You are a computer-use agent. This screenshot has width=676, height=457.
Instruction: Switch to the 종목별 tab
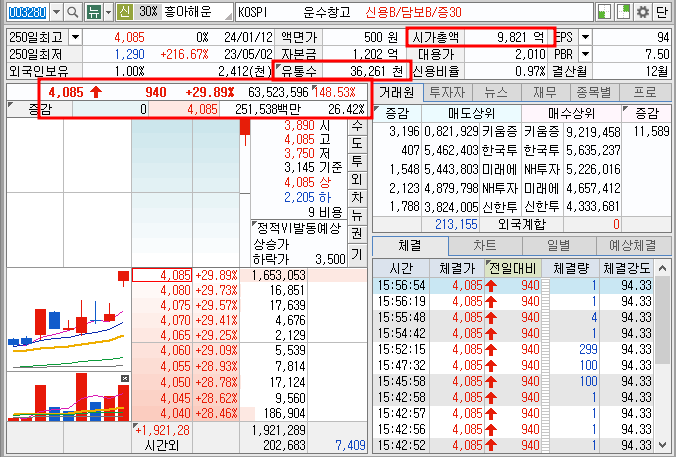click(595, 92)
